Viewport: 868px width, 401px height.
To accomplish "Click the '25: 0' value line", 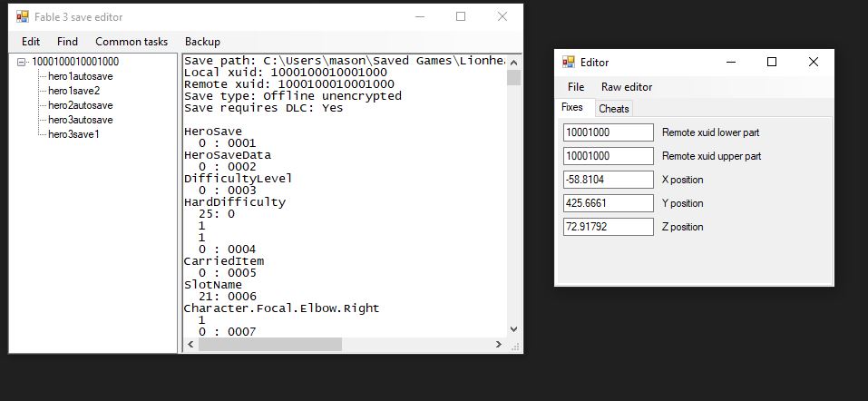I will pos(217,214).
